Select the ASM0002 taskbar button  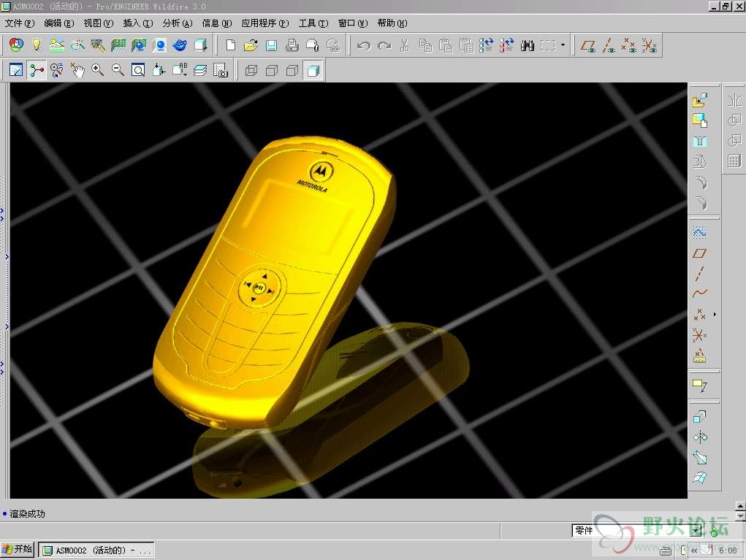pos(96,550)
